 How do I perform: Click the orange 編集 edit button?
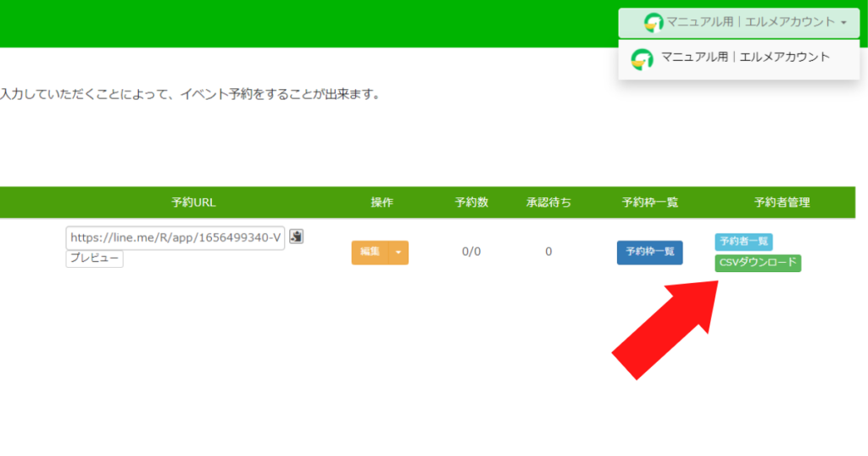[370, 253]
